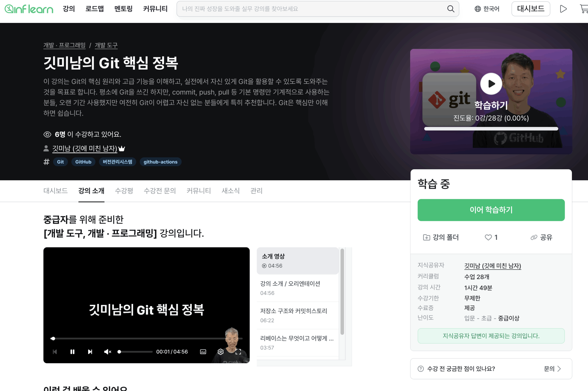Switch to 관리 tab
588x391 pixels.
256,191
